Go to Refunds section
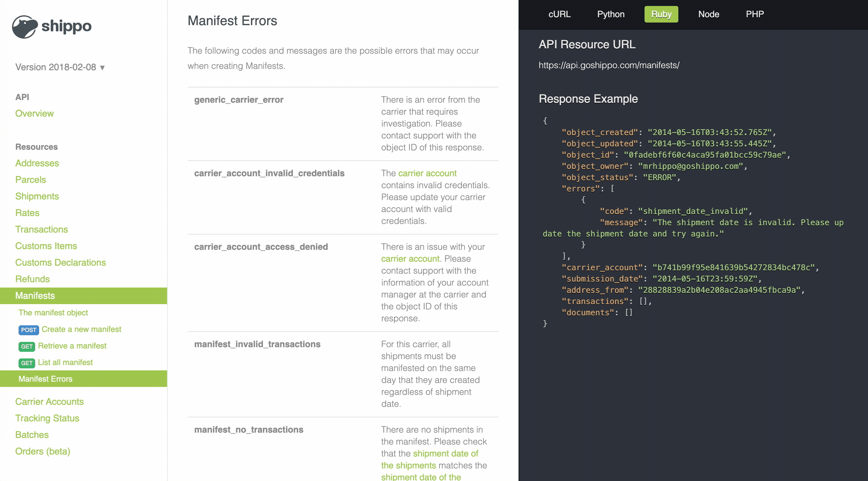This screenshot has width=868, height=481. coord(32,279)
